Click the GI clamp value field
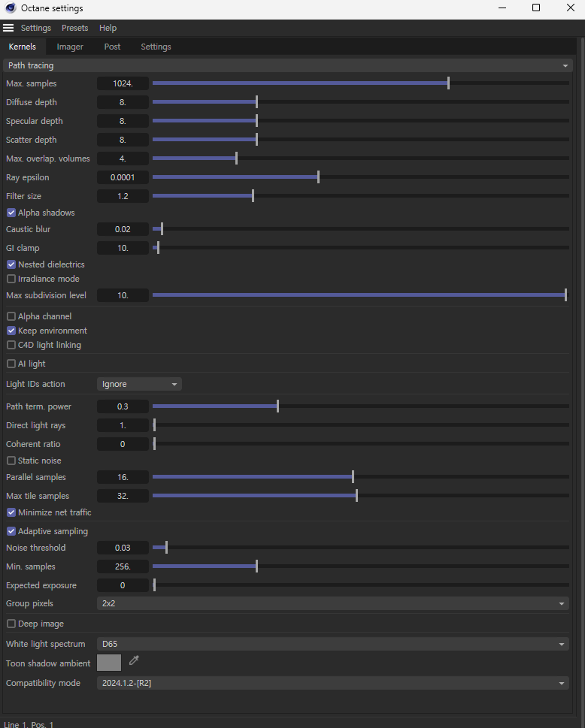 point(123,248)
